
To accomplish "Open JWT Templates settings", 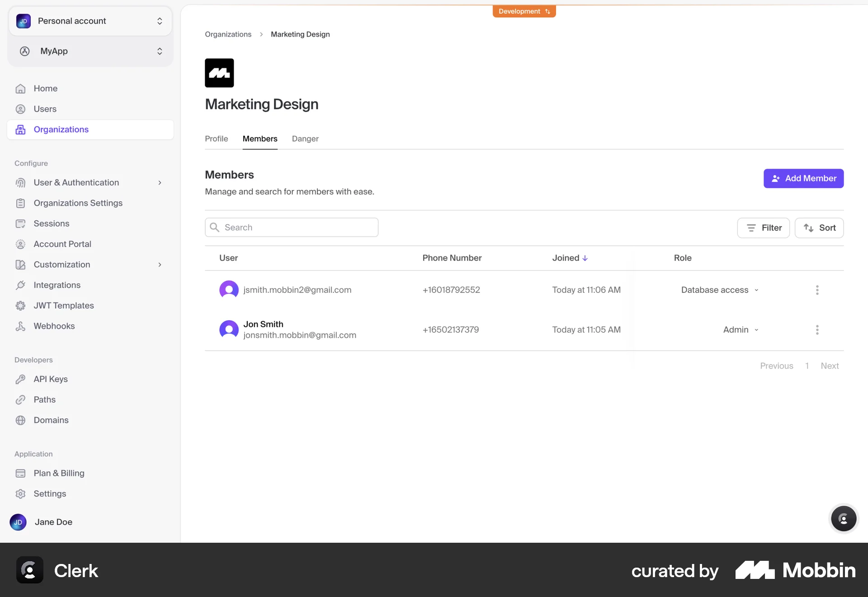I will point(63,305).
